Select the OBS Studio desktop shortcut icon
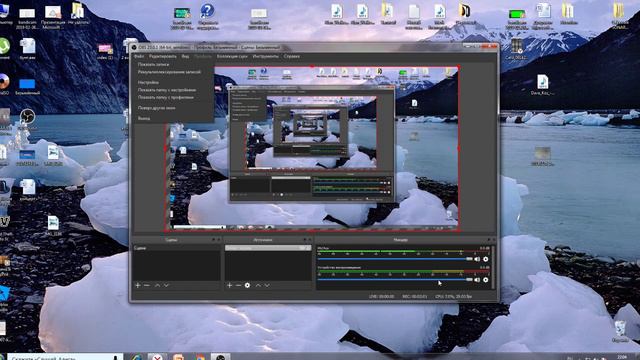This screenshot has width=640, height=360. [x=27, y=119]
